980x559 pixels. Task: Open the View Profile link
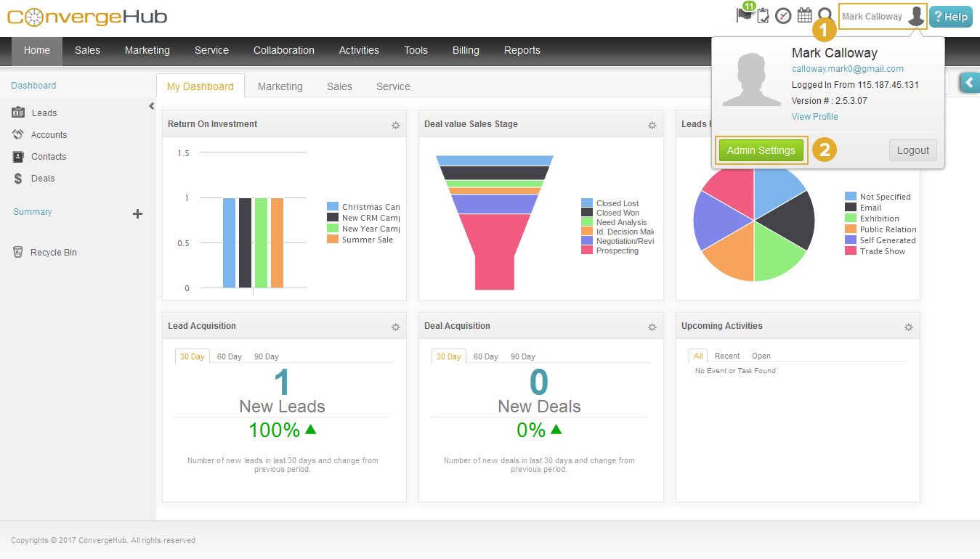click(814, 117)
